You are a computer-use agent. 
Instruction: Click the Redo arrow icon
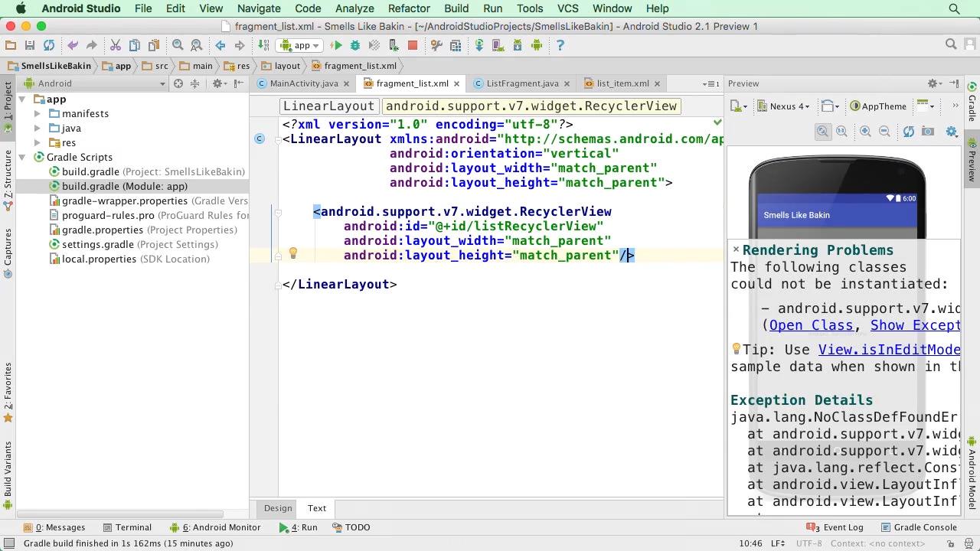(91, 46)
